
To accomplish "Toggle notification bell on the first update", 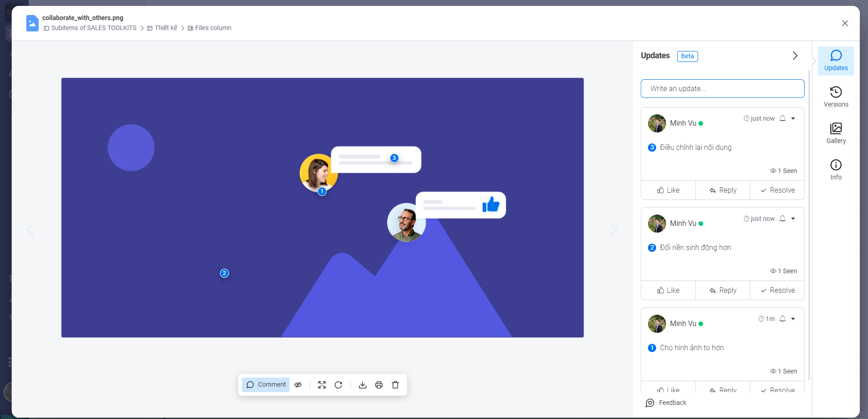I will click(x=782, y=118).
